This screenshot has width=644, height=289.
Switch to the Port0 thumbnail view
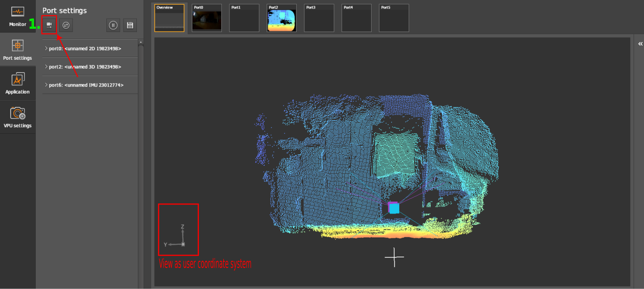pyautogui.click(x=207, y=18)
